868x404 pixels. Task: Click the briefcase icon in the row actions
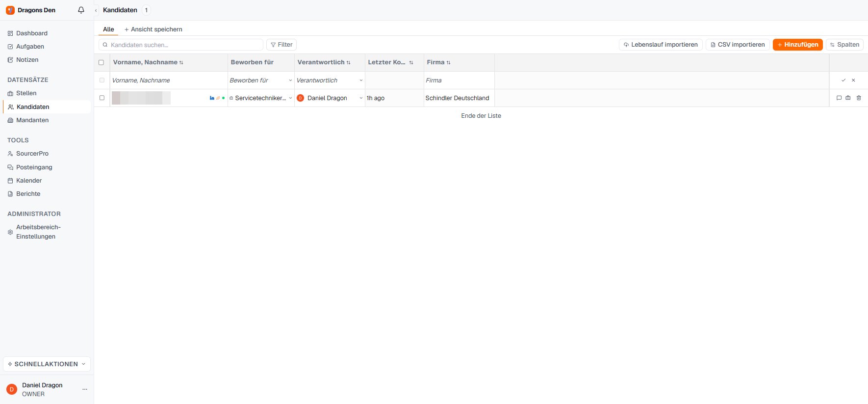[848, 98]
